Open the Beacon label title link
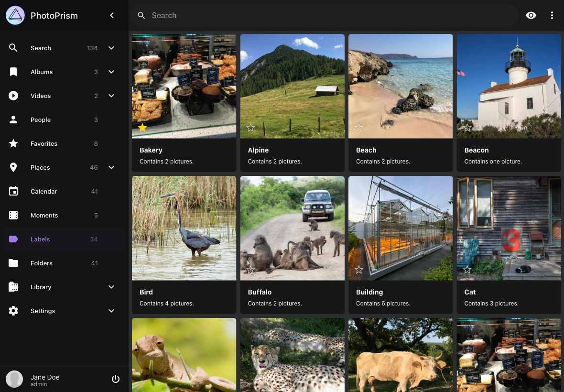564x392 pixels. coord(477,150)
